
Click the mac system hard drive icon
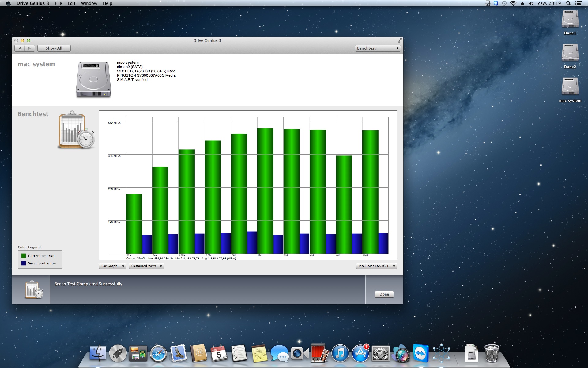pos(93,79)
